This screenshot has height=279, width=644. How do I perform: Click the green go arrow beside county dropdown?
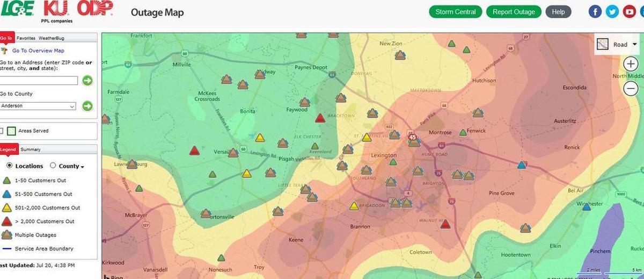click(x=87, y=106)
